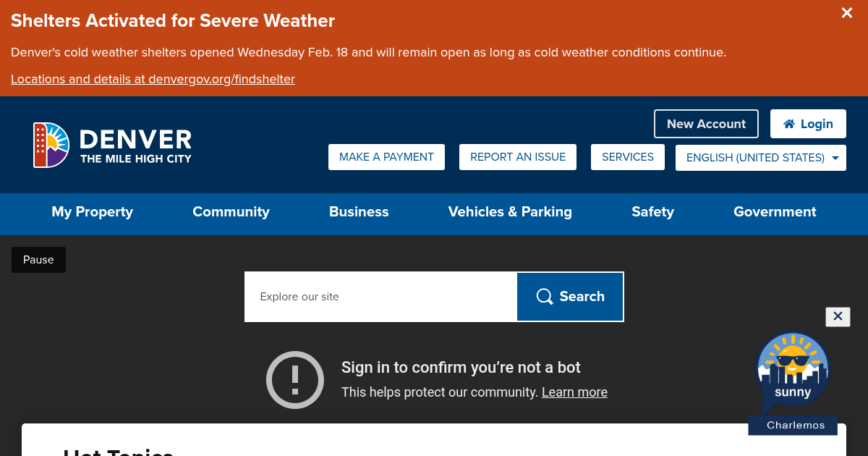
Task: Click the Sign in to confirm you're not a bot text
Action: point(461,368)
